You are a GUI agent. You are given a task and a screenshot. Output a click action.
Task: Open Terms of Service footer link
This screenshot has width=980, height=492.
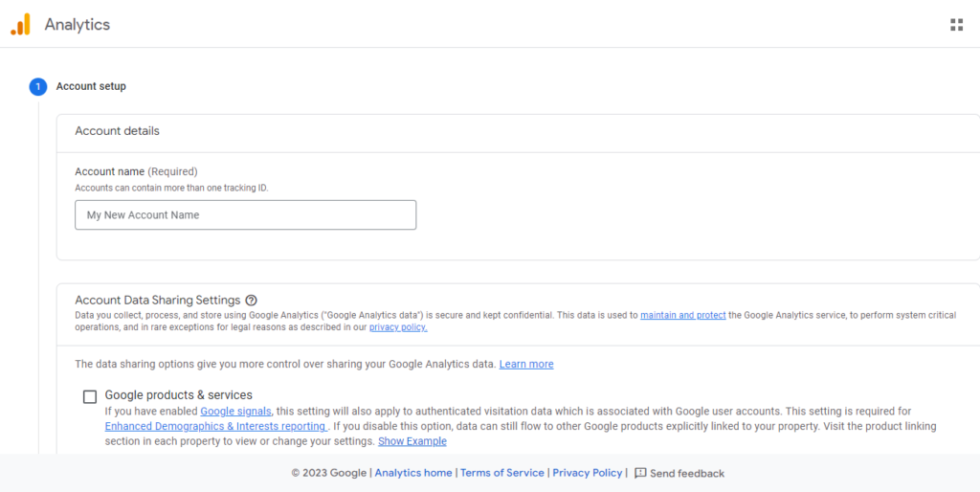pyautogui.click(x=501, y=473)
